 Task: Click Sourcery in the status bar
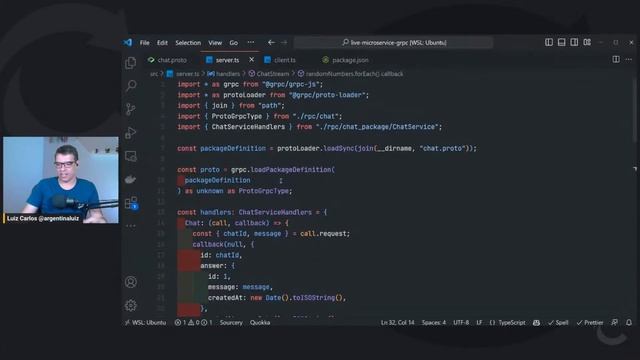click(231, 322)
